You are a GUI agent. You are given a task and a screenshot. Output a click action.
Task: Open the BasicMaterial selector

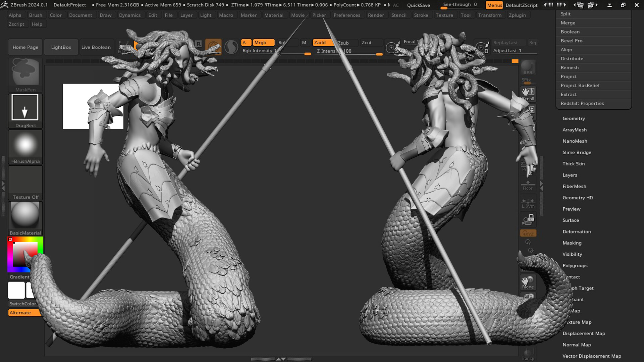[x=25, y=218]
